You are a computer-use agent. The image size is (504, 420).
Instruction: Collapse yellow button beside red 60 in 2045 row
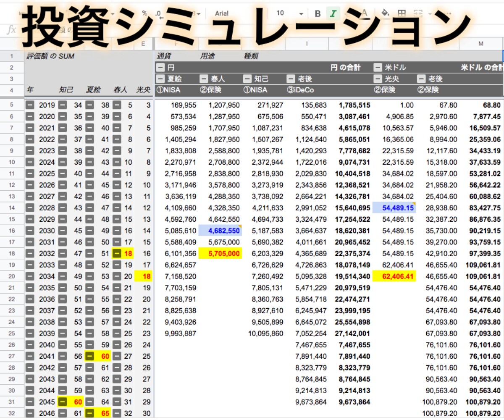(x=63, y=402)
